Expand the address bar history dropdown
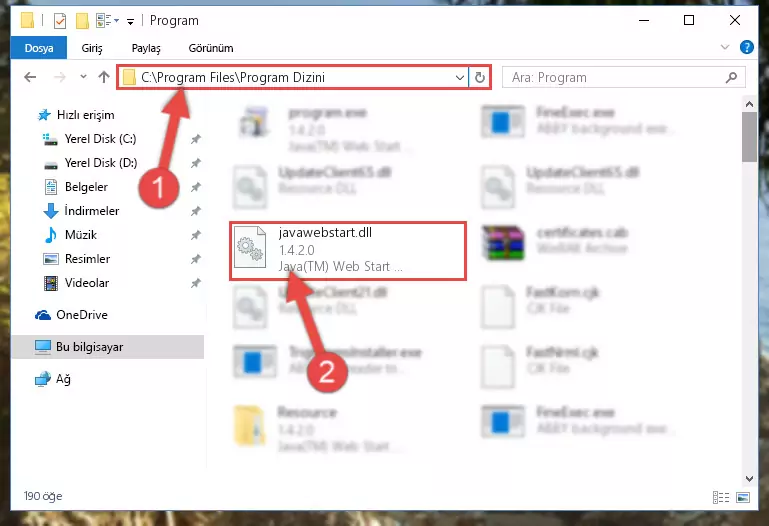Image resolution: width=769 pixels, height=526 pixels. (460, 77)
